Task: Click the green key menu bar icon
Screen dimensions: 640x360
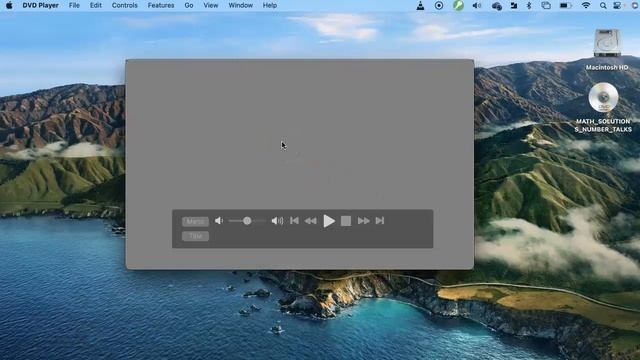Action: coord(458,5)
